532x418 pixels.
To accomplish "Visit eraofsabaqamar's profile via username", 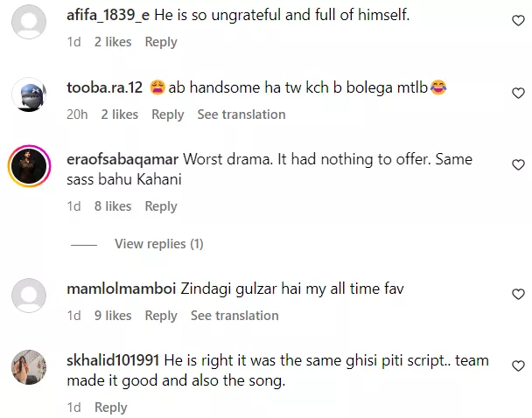I will tap(123, 159).
